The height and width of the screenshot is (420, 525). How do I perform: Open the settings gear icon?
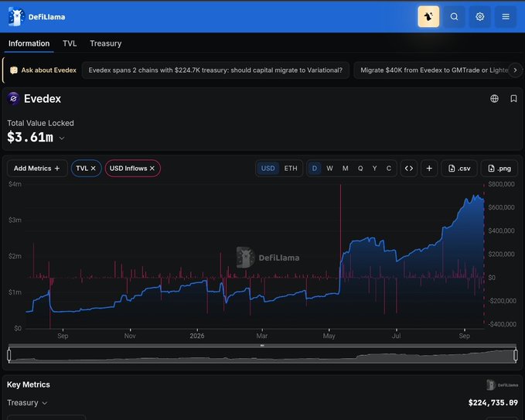click(480, 16)
